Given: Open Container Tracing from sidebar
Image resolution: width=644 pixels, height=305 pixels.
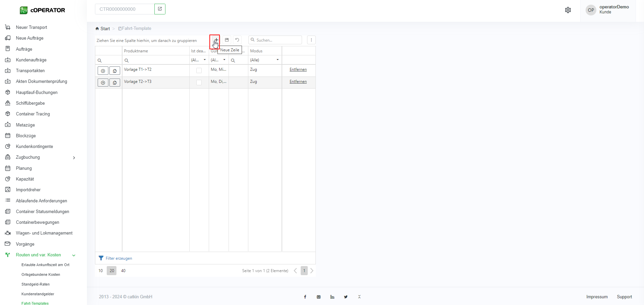Looking at the screenshot, I should click(x=33, y=114).
